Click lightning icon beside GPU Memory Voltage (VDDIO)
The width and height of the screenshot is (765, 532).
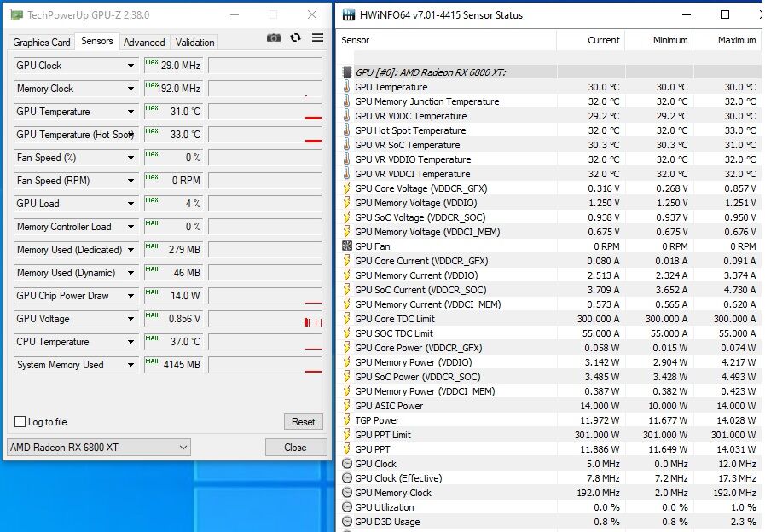347,203
